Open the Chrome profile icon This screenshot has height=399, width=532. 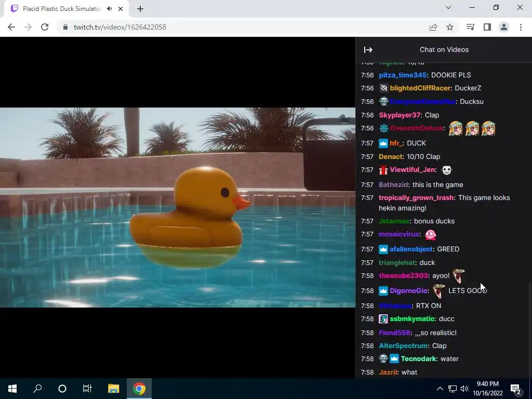pos(504,27)
